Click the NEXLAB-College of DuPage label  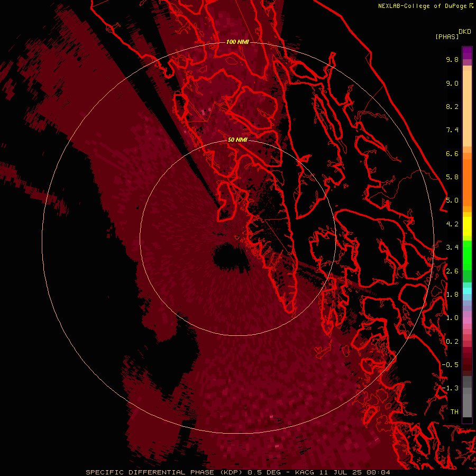point(422,6)
